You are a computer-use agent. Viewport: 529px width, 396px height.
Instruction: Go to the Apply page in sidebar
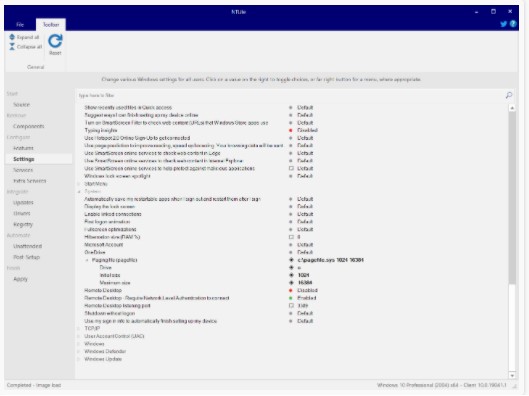pos(21,279)
